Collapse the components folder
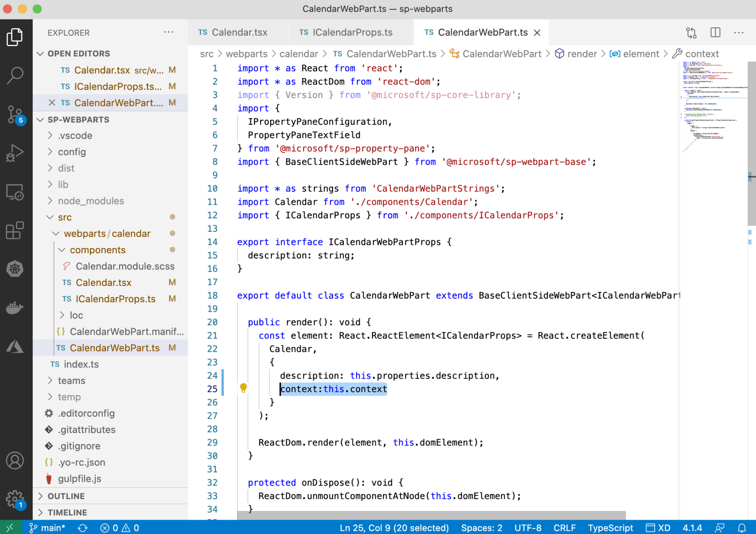The image size is (756, 534). click(x=97, y=250)
